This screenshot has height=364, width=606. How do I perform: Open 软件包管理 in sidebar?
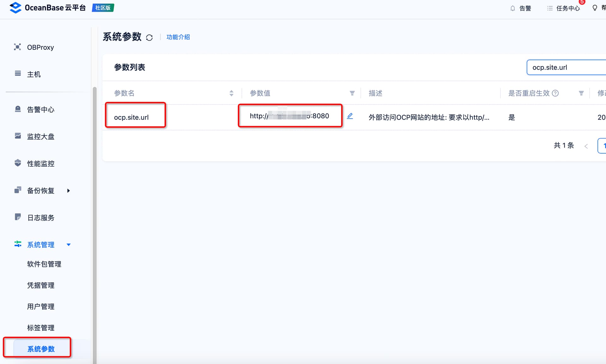[x=44, y=264]
